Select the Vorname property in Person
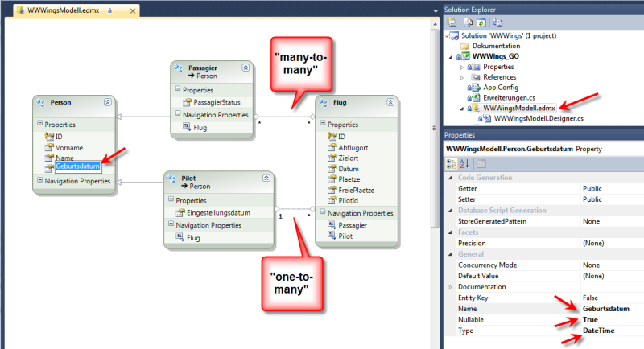This screenshot has height=349, width=644. point(69,148)
